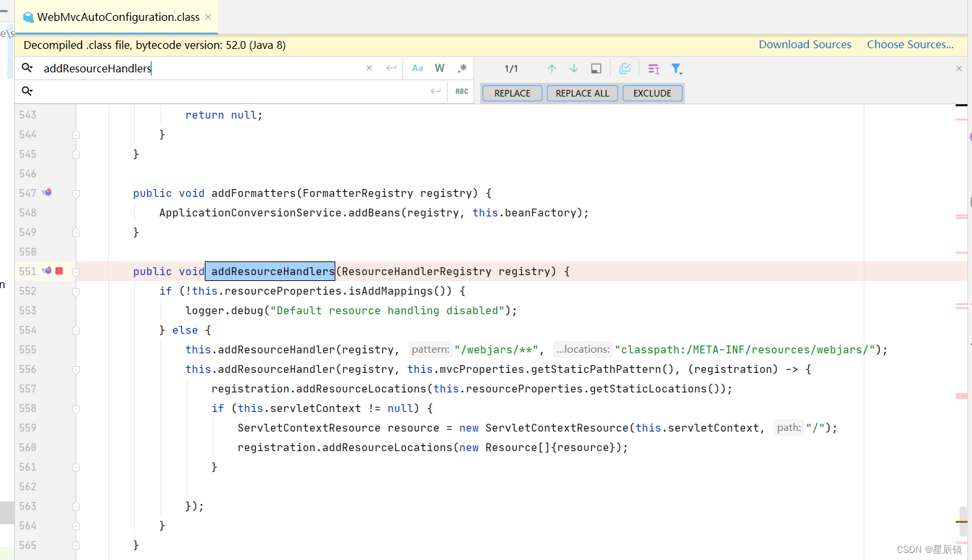
Task: Click the REPLACE ALL button
Action: [x=583, y=93]
